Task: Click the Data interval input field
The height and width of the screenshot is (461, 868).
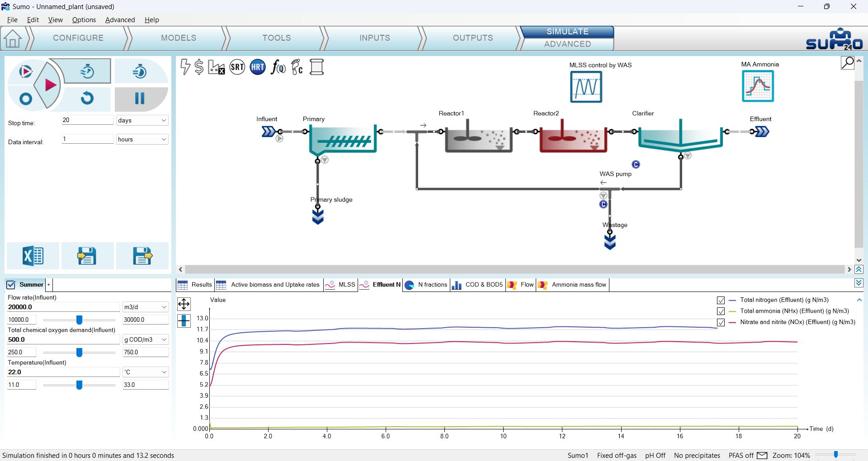Action: click(x=87, y=139)
